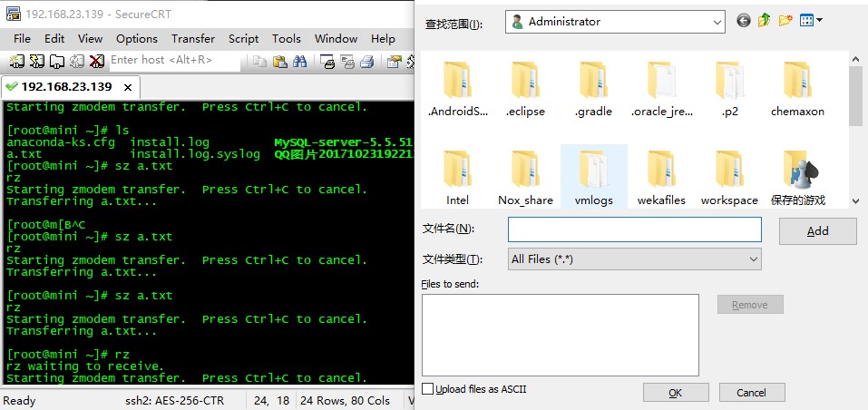Open the Options menu
The image size is (868, 410).
pyautogui.click(x=137, y=39)
